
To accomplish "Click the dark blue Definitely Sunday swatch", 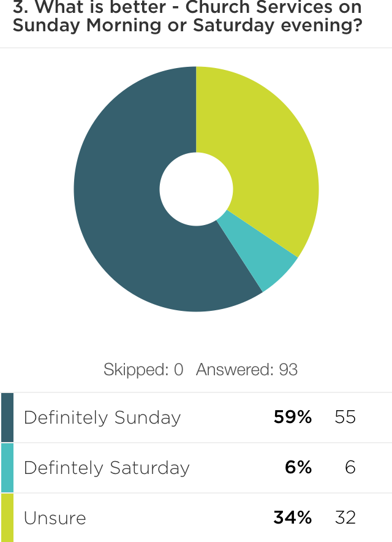I will (7, 418).
